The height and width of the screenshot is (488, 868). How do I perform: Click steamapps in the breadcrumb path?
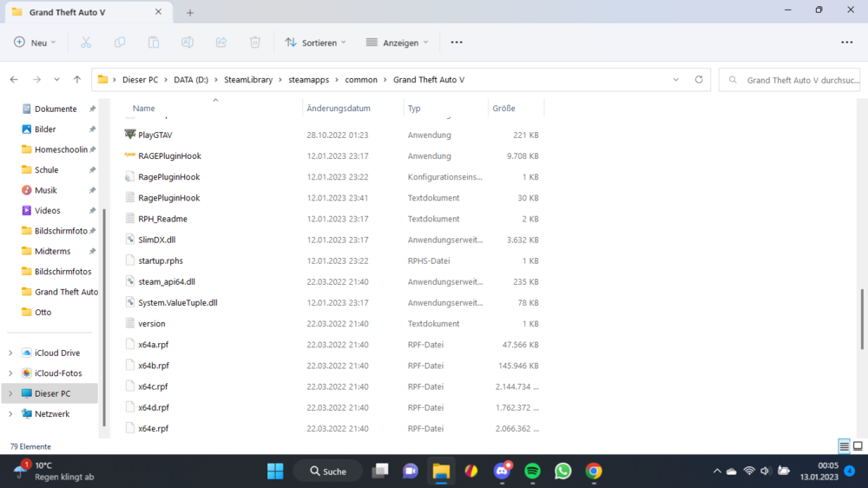pyautogui.click(x=308, y=80)
